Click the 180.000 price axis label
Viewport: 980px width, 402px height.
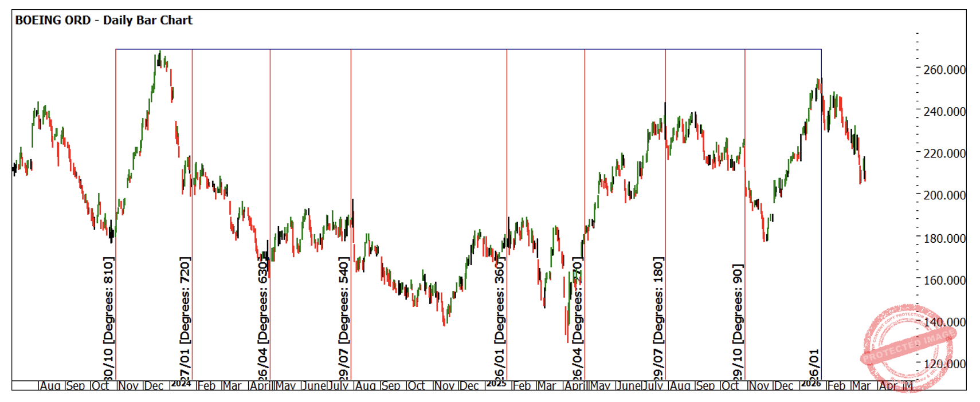(944, 238)
